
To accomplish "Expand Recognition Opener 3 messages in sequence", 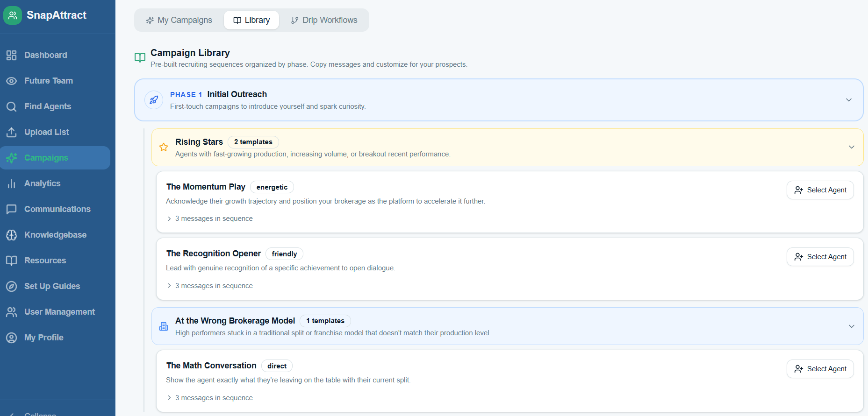I will pos(210,286).
